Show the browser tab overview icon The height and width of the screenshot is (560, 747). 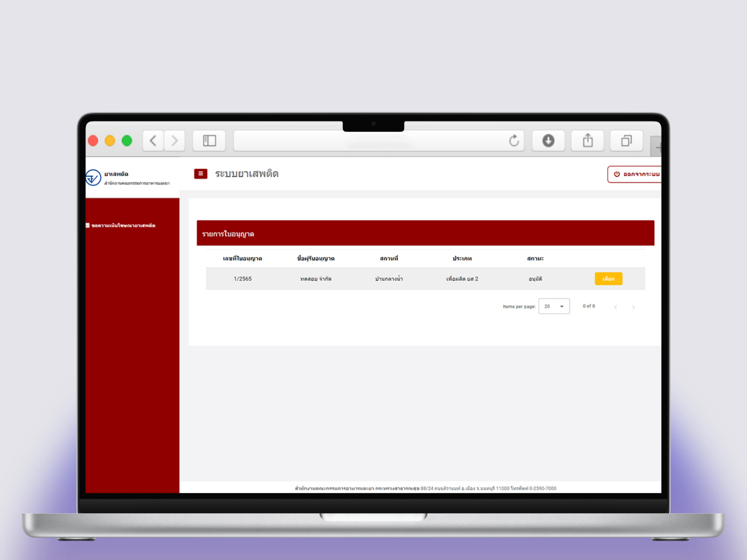coord(626,141)
